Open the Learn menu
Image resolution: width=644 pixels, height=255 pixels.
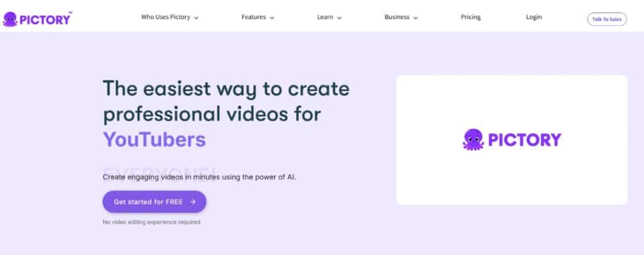(x=325, y=18)
